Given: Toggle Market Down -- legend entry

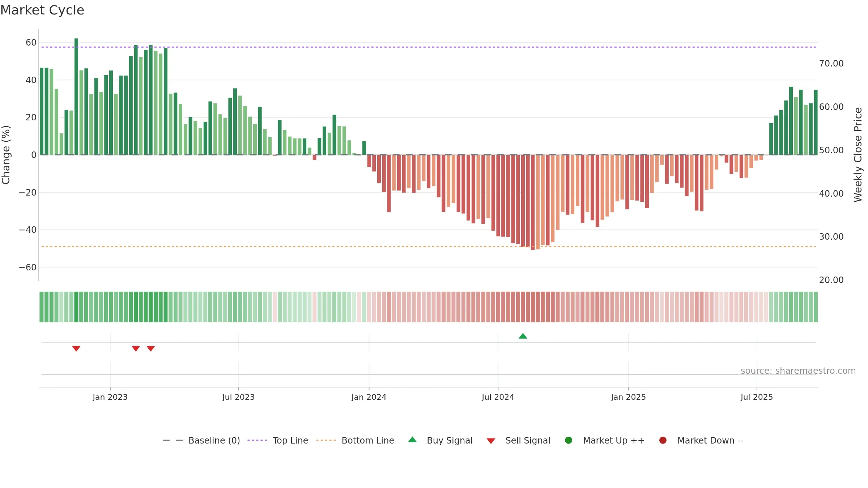Looking at the screenshot, I should click(x=701, y=440).
